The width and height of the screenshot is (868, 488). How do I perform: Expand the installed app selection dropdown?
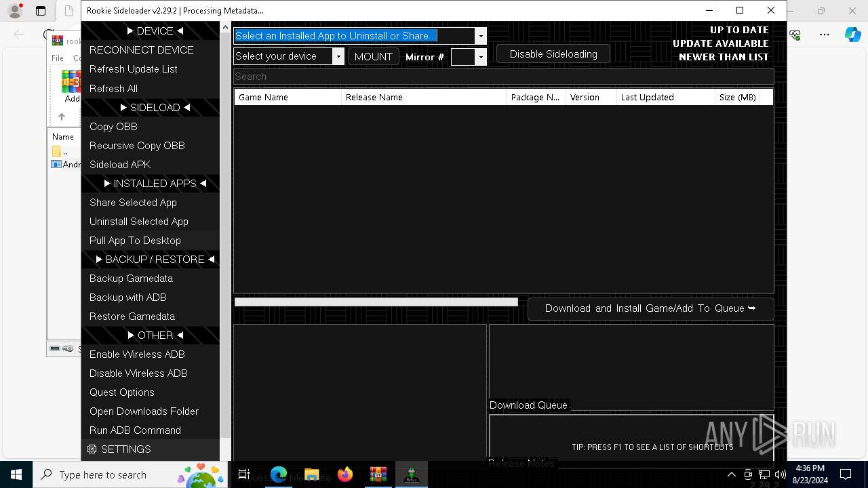481,36
